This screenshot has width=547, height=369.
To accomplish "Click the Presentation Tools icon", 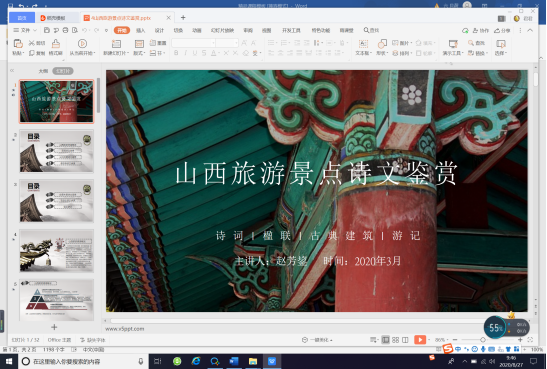I will coord(453,44).
